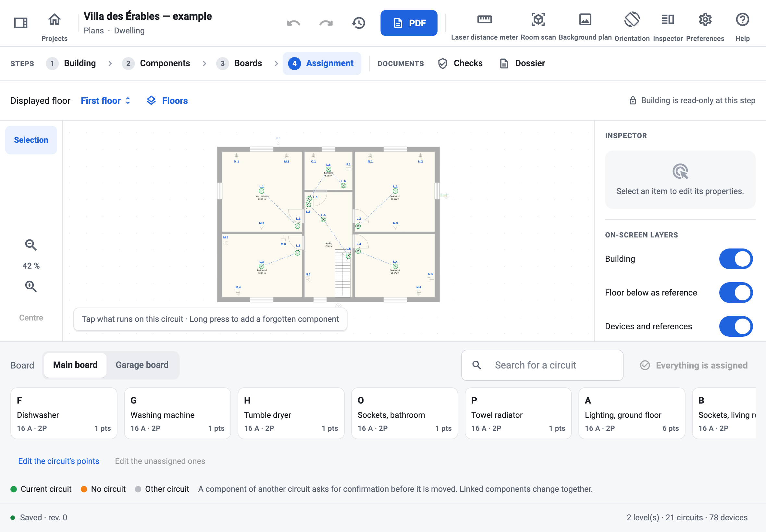Select circuit G Washing machine card

point(178,413)
